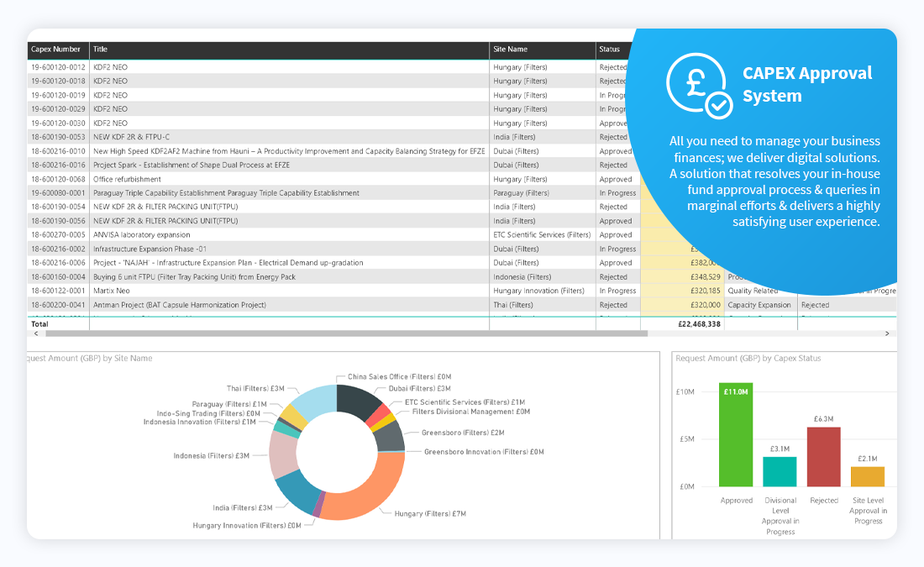Image resolution: width=924 pixels, height=567 pixels.
Task: Click the 'Paraguay Triple Capability Establishment' title
Action: click(x=226, y=193)
